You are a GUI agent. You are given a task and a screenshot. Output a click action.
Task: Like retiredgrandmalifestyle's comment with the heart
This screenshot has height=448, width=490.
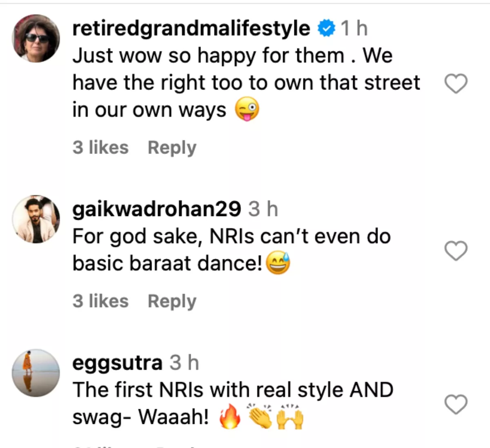(x=456, y=84)
